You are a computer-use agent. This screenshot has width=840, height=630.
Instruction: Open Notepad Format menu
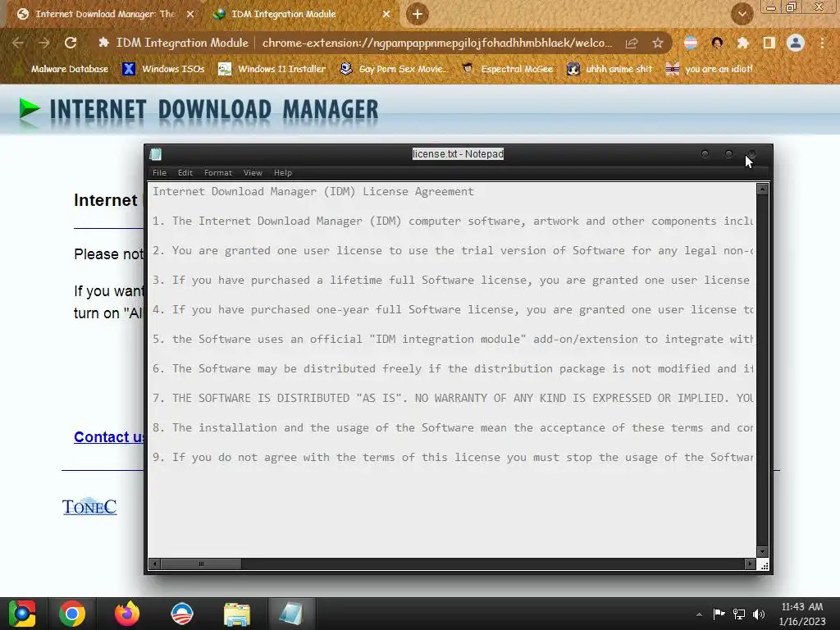218,172
